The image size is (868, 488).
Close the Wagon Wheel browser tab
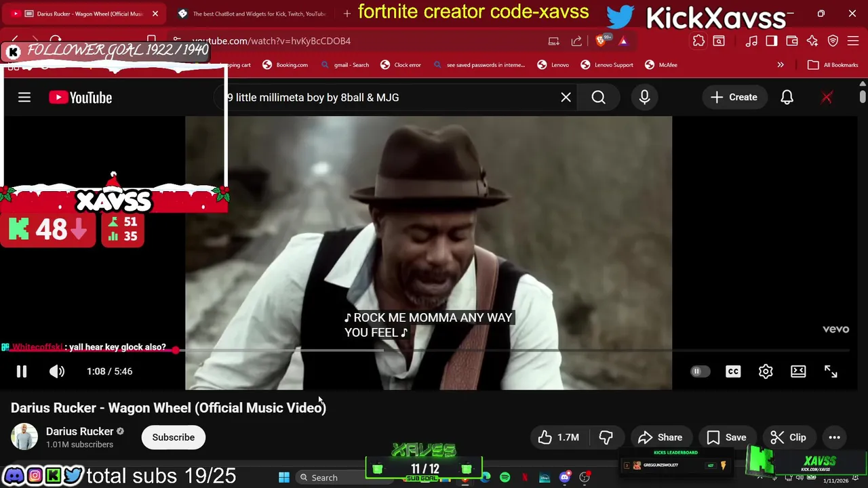click(x=155, y=14)
